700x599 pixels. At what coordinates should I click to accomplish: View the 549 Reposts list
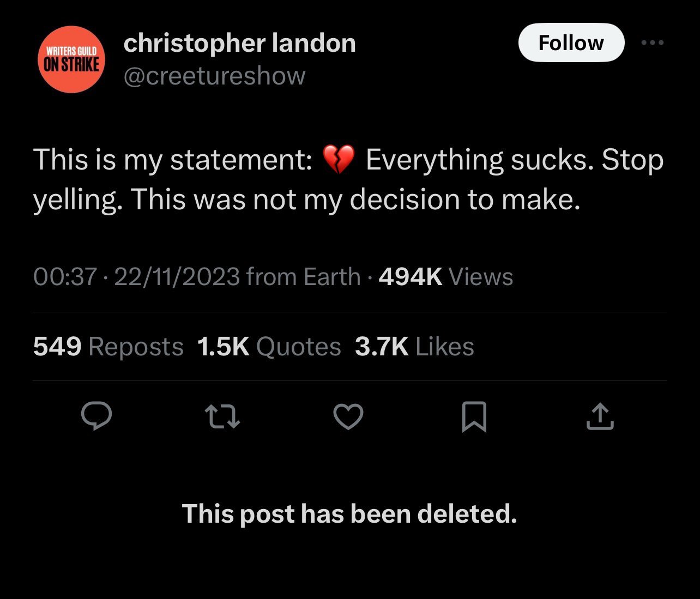point(108,347)
